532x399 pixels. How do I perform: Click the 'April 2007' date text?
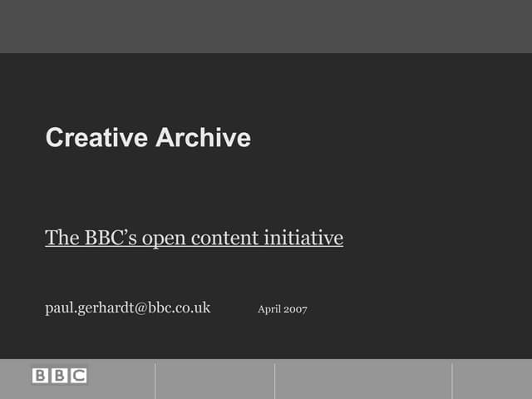[283, 309]
